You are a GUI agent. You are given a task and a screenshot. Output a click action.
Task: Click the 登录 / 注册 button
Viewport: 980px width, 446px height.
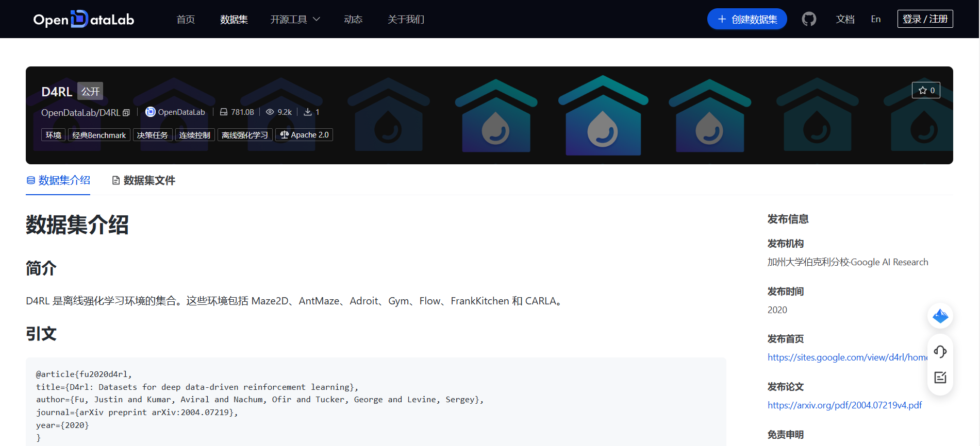click(x=925, y=19)
